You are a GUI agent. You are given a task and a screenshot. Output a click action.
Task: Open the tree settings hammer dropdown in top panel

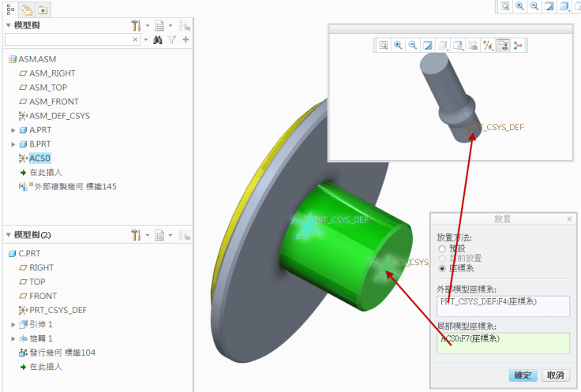point(137,25)
